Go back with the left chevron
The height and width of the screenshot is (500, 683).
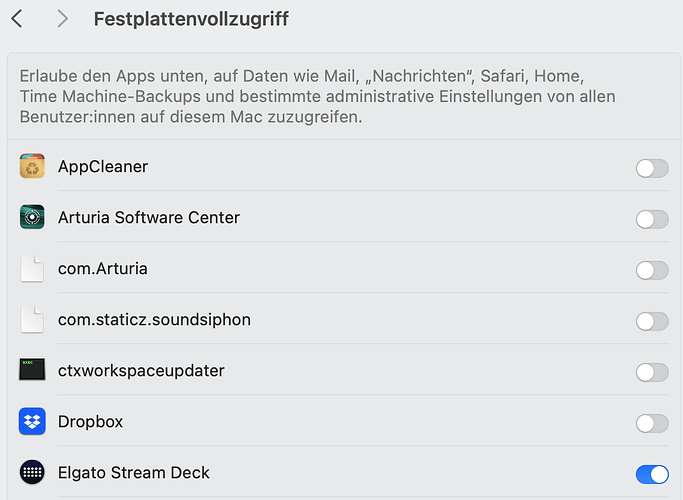[17, 19]
